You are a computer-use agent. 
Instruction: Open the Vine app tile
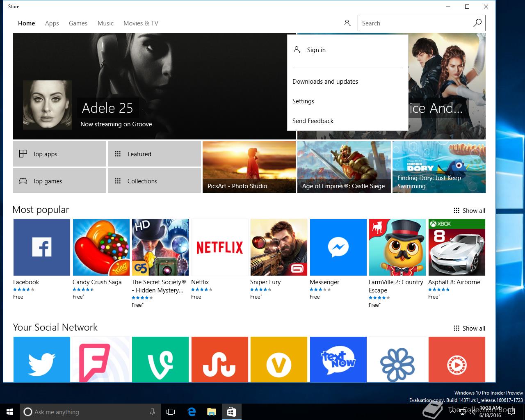click(160, 360)
